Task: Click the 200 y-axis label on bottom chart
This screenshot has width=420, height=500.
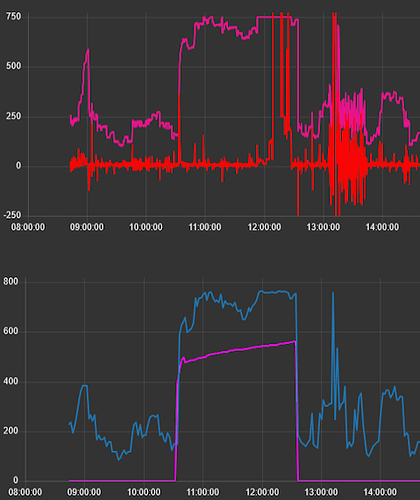Action: coord(11,431)
